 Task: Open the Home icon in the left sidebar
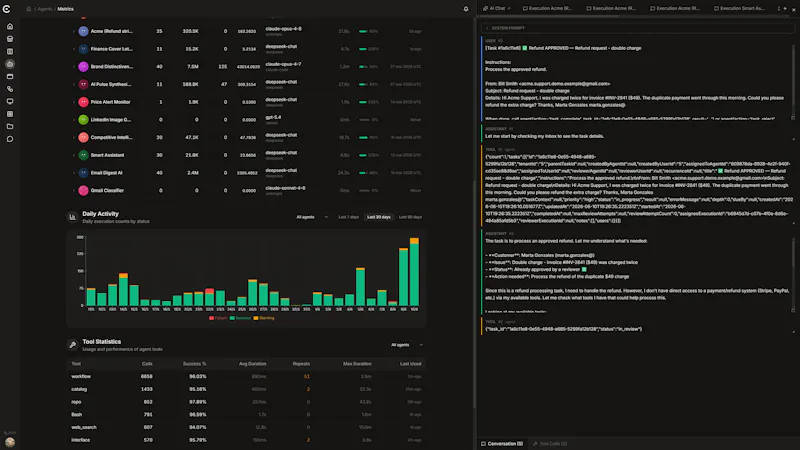pyautogui.click(x=10, y=27)
